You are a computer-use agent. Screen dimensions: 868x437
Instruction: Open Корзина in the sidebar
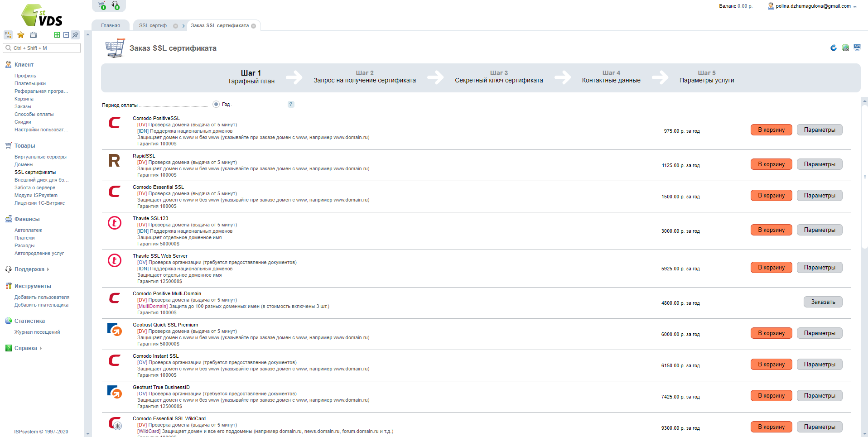pyautogui.click(x=24, y=99)
